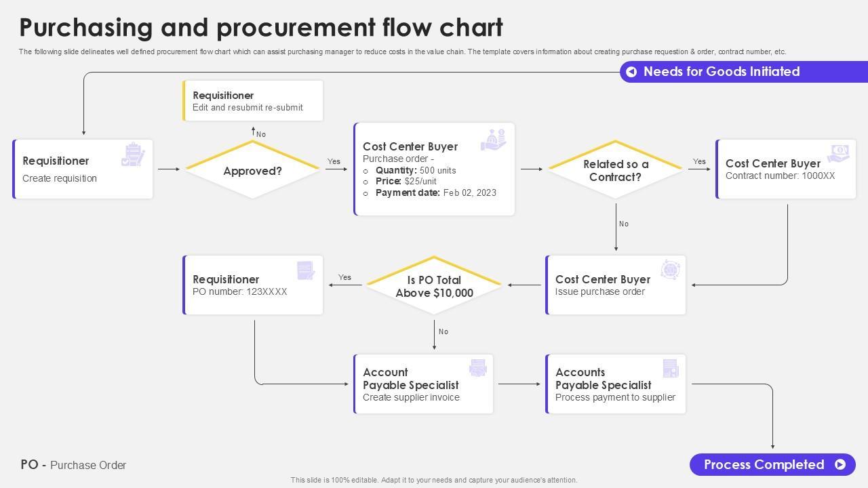868x488 pixels.
Task: Click the Cost Center Buyer Purchase order heading
Action: 410,146
